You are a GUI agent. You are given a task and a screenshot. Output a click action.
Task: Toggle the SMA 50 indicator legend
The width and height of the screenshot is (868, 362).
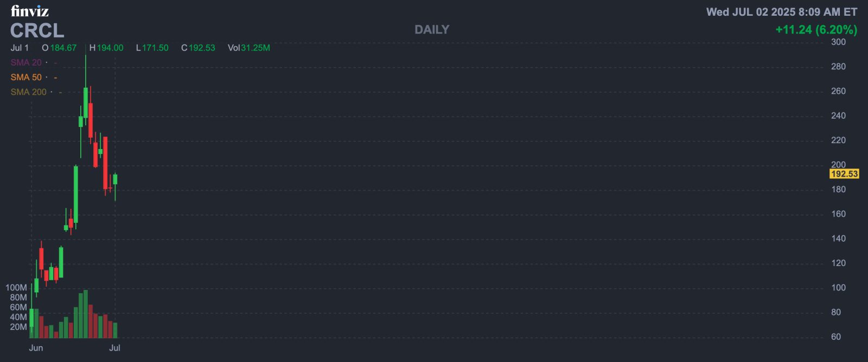pos(26,77)
